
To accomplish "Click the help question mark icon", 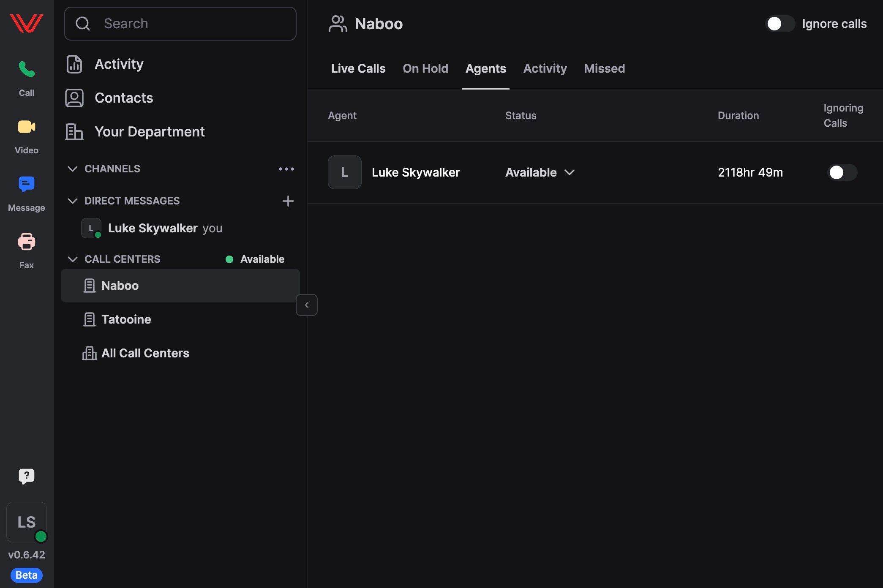I will 26,476.
